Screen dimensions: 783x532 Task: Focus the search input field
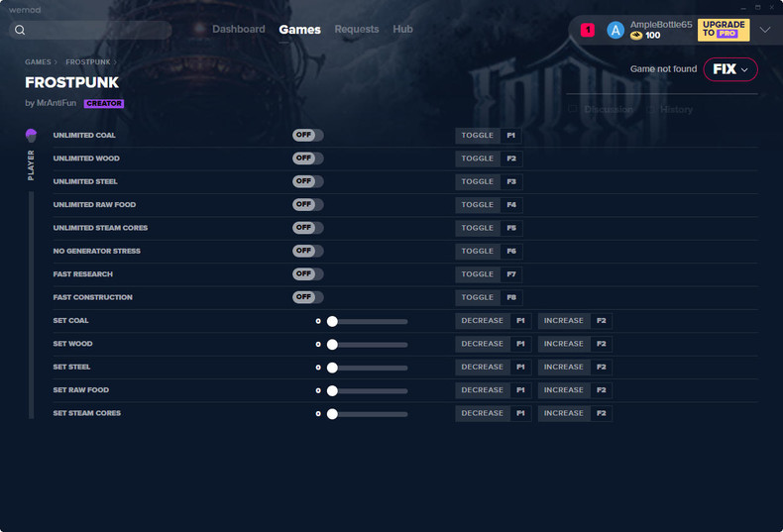[x=90, y=30]
